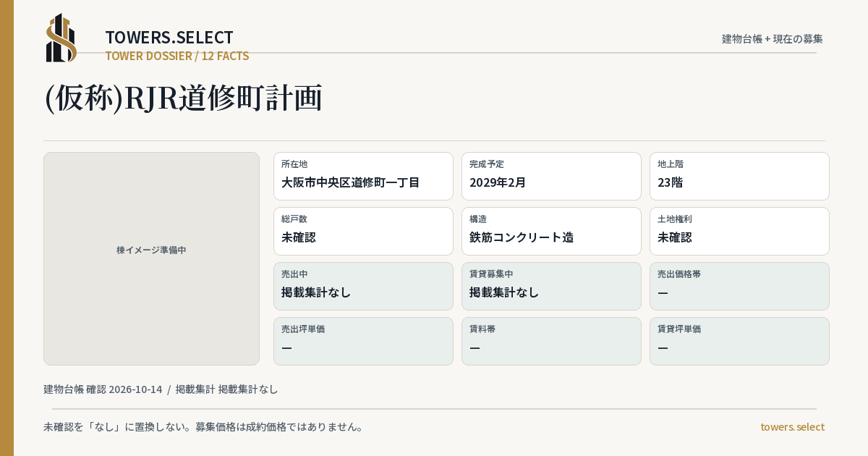Click the 賃貸募集中 listing count card
Screen dimensions: 868x456
(551, 286)
